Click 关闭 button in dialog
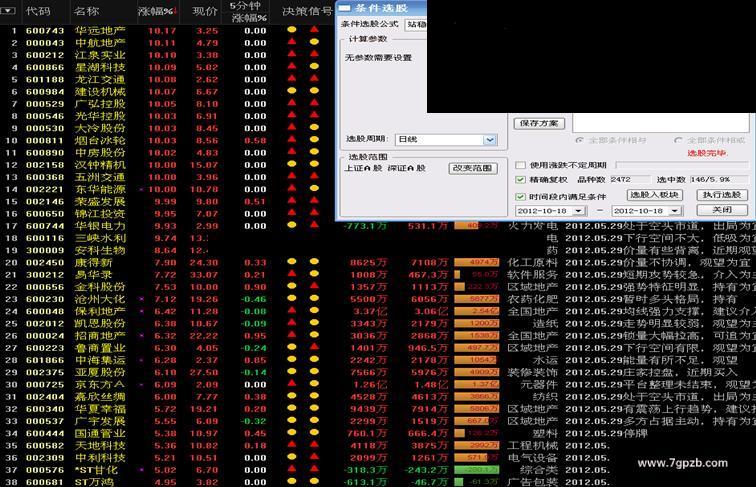The image size is (756, 487). coord(722,210)
